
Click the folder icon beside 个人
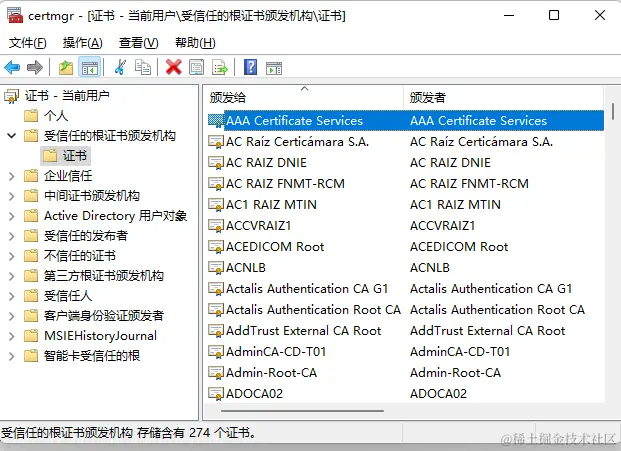(31, 116)
